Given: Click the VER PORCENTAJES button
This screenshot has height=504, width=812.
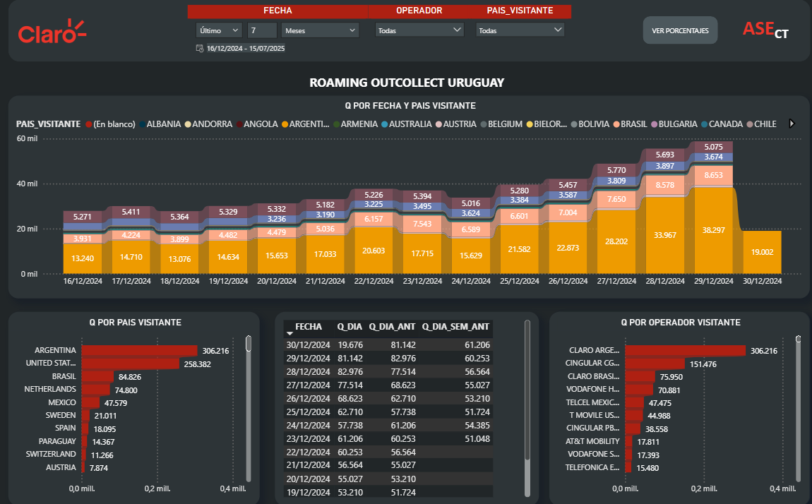Looking at the screenshot, I should [x=680, y=30].
